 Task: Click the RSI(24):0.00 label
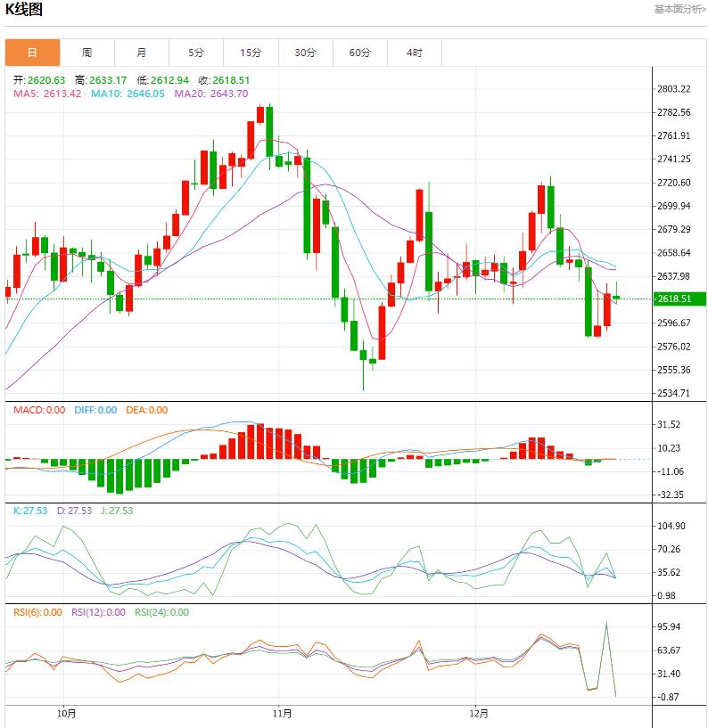point(161,612)
